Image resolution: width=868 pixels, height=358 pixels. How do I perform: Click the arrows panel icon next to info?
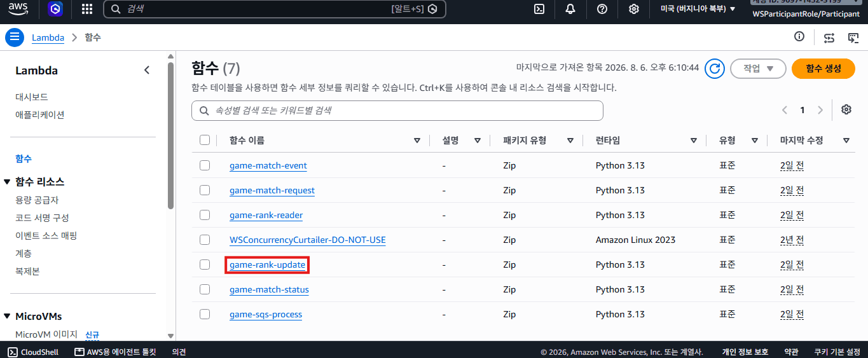(x=829, y=38)
